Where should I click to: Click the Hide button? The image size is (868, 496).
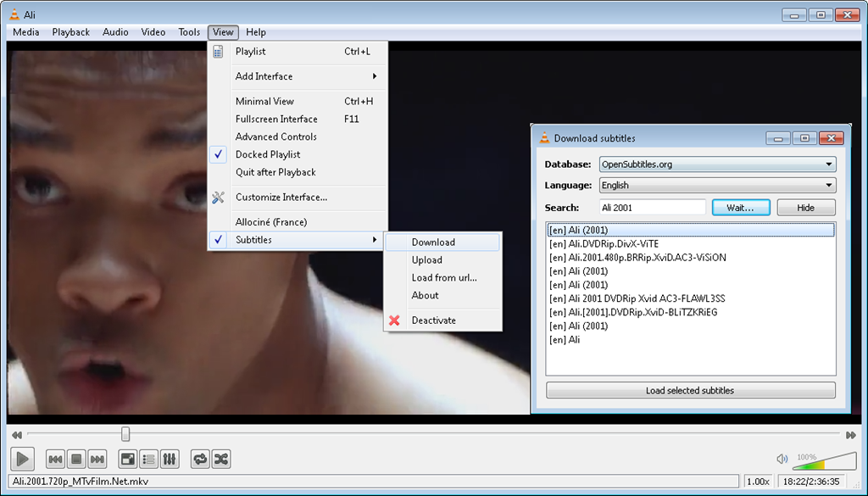[x=806, y=208]
